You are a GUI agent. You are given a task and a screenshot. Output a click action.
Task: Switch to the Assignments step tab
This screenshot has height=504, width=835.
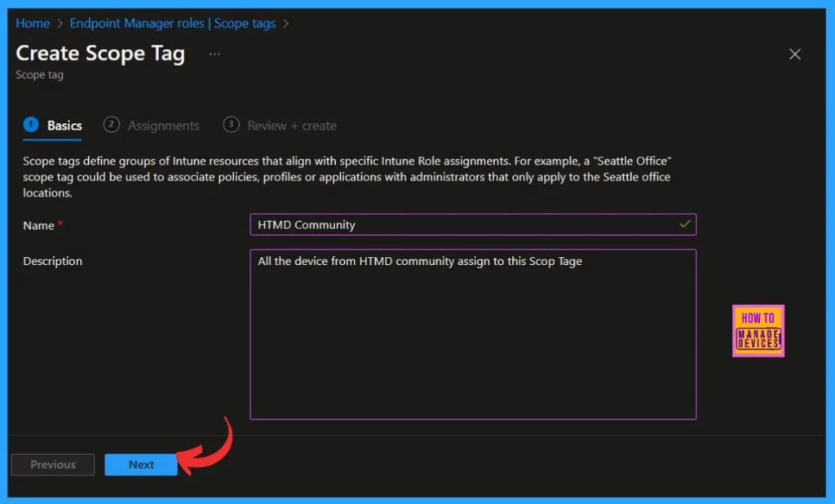(151, 126)
